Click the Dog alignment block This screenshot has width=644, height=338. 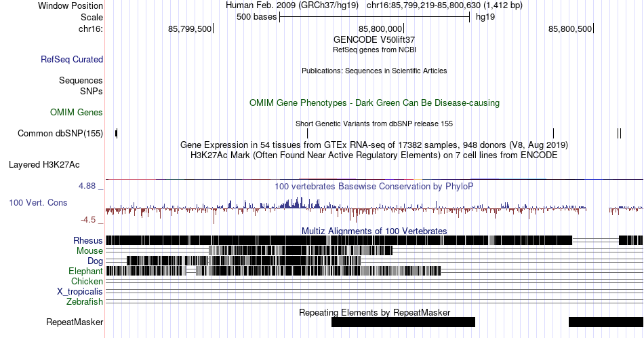243,261
